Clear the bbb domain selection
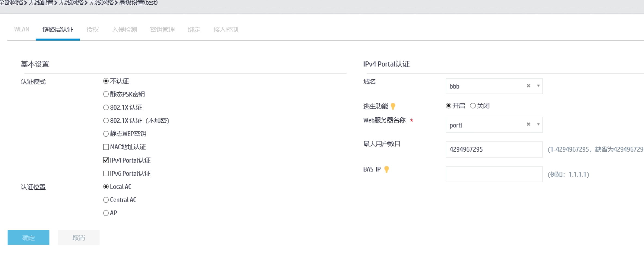Viewport: 644px width, 263px height. click(x=528, y=86)
